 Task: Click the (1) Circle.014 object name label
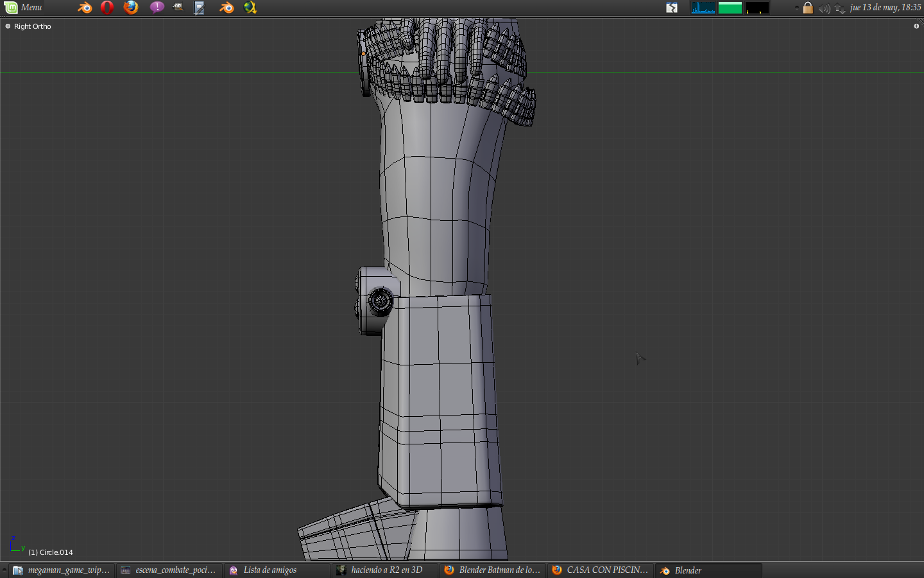(x=51, y=552)
